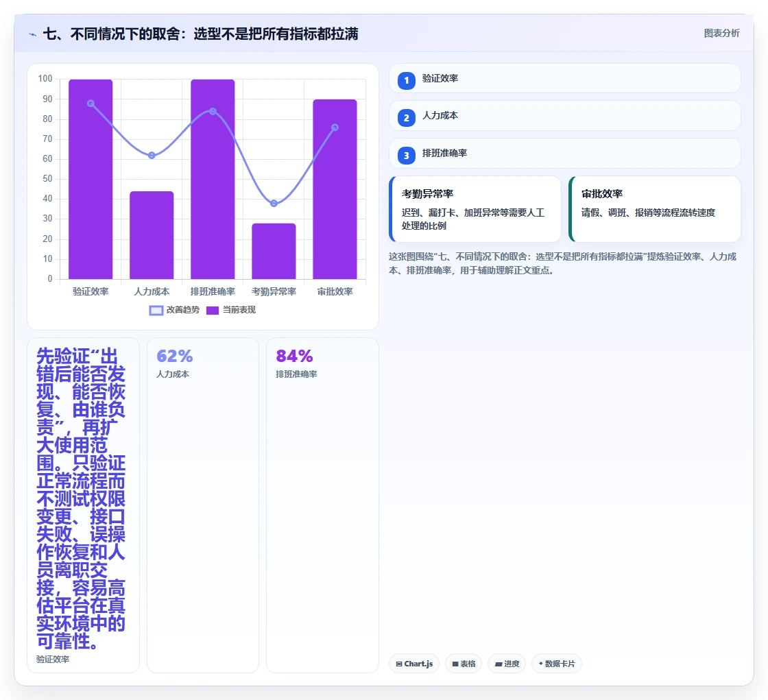Toggle the 当前表现 legend swatch
Screen dimensions: 768x700
coord(212,310)
